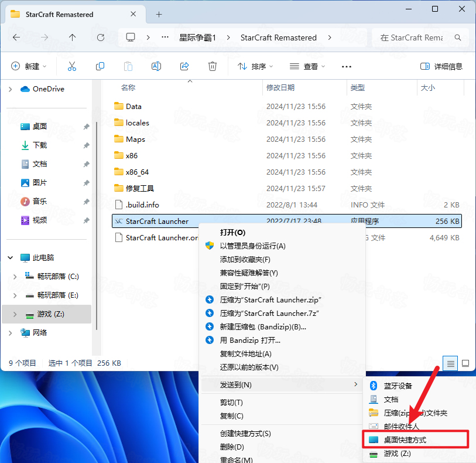Click the Share icon in toolbar
This screenshot has height=463, width=476.
click(x=184, y=66)
